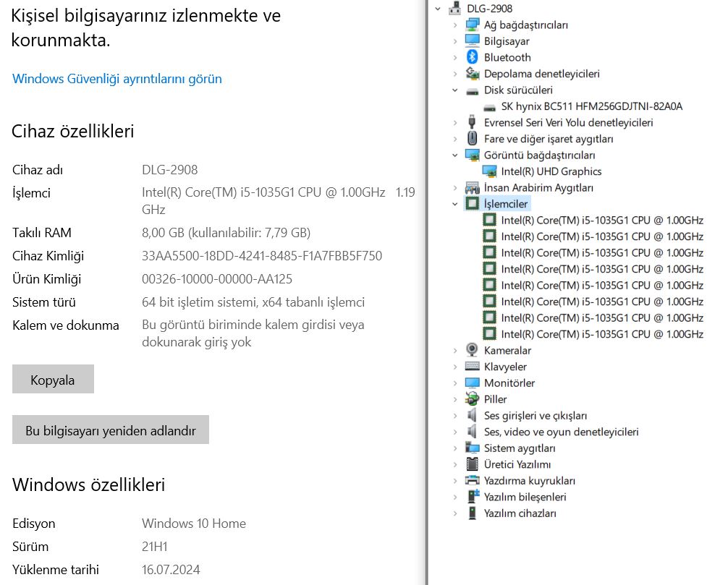Expand the Kameralar category
728x585 pixels.
tap(455, 350)
